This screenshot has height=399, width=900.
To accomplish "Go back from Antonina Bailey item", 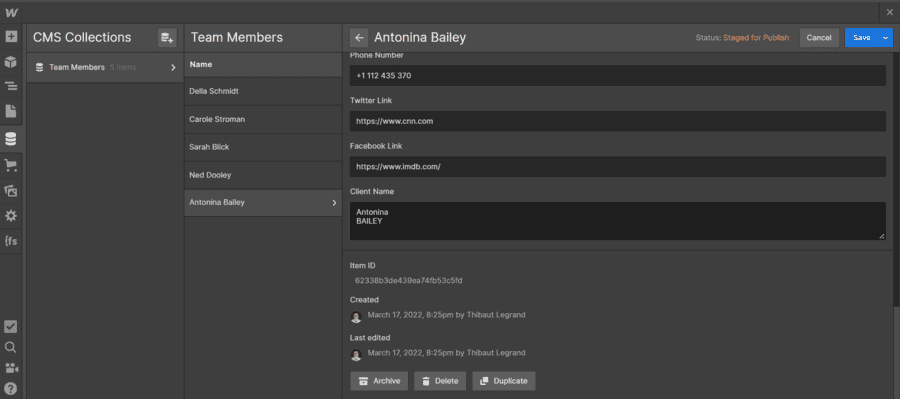I will pos(359,38).
